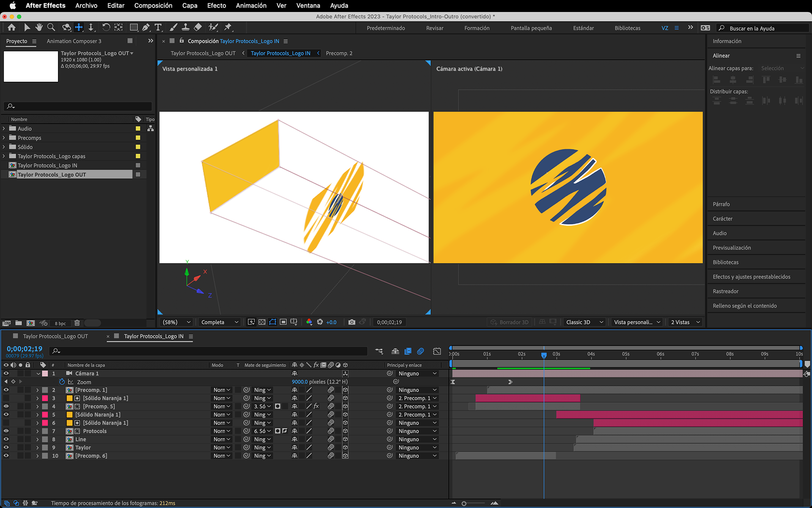Open the 2 Vistas layout dropdown
This screenshot has height=508, width=812.
[685, 322]
